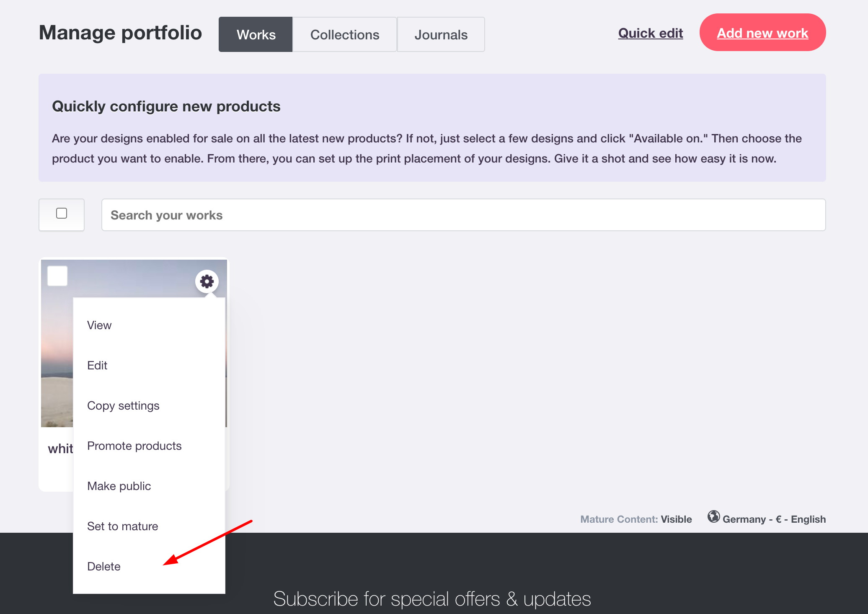The image size is (868, 614).
Task: Tick the select-all works checkbox
Action: point(61,214)
